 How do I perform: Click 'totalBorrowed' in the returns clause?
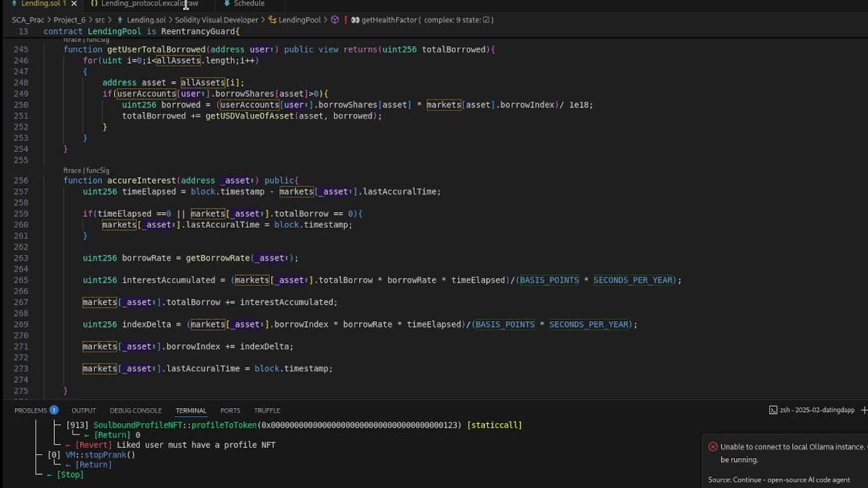click(454, 49)
